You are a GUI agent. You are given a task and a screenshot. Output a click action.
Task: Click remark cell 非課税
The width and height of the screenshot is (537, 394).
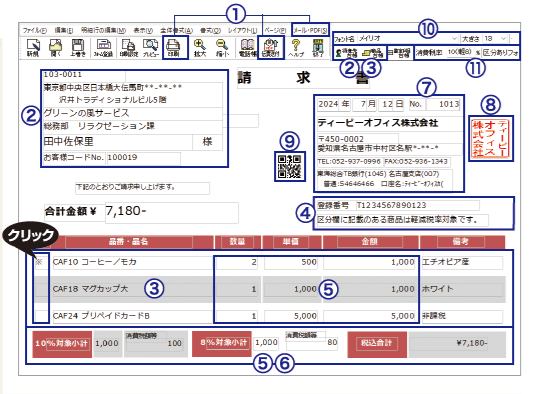(x=462, y=316)
